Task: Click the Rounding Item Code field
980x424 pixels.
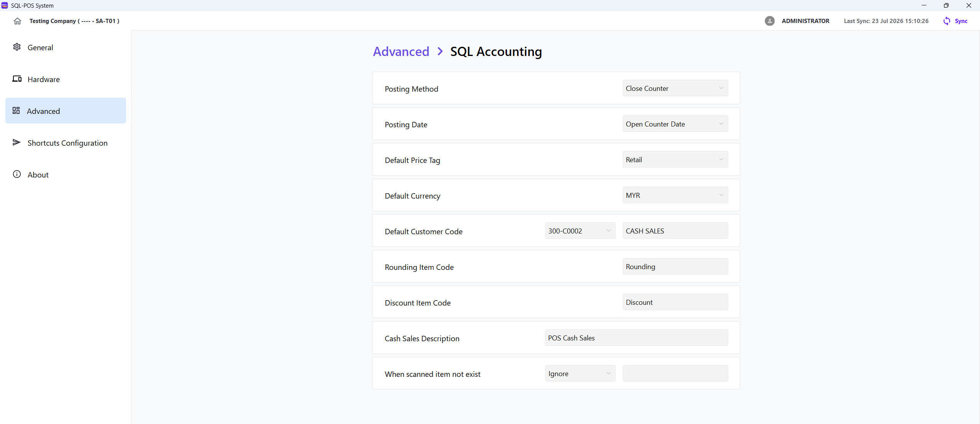Action: point(675,266)
